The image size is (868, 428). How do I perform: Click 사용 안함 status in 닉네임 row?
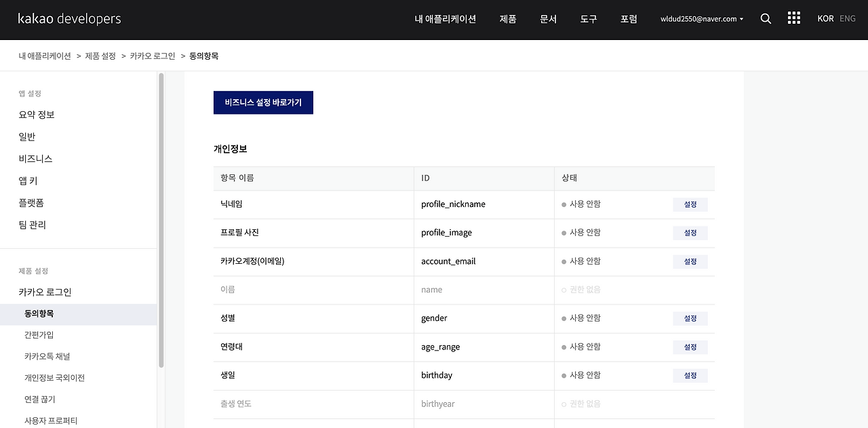[x=581, y=204]
